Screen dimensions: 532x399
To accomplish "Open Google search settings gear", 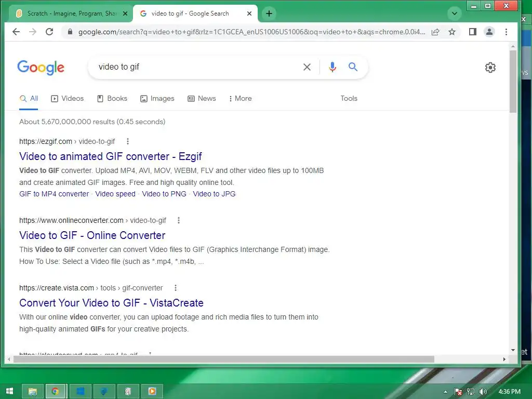I will [490, 68].
